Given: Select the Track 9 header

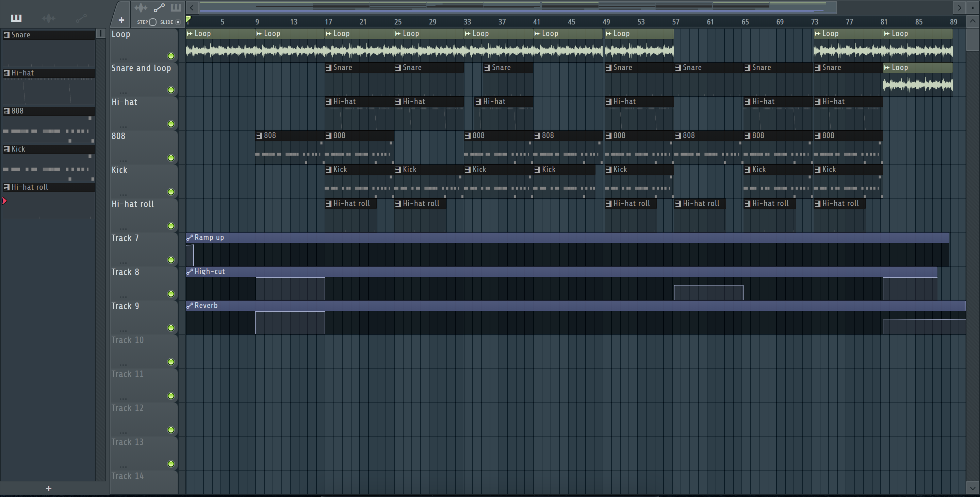Looking at the screenshot, I should coord(144,317).
